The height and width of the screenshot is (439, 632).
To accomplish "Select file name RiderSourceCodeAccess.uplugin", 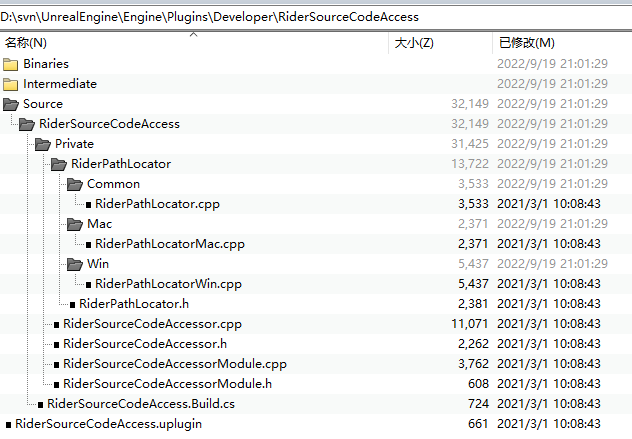I will coord(109,424).
